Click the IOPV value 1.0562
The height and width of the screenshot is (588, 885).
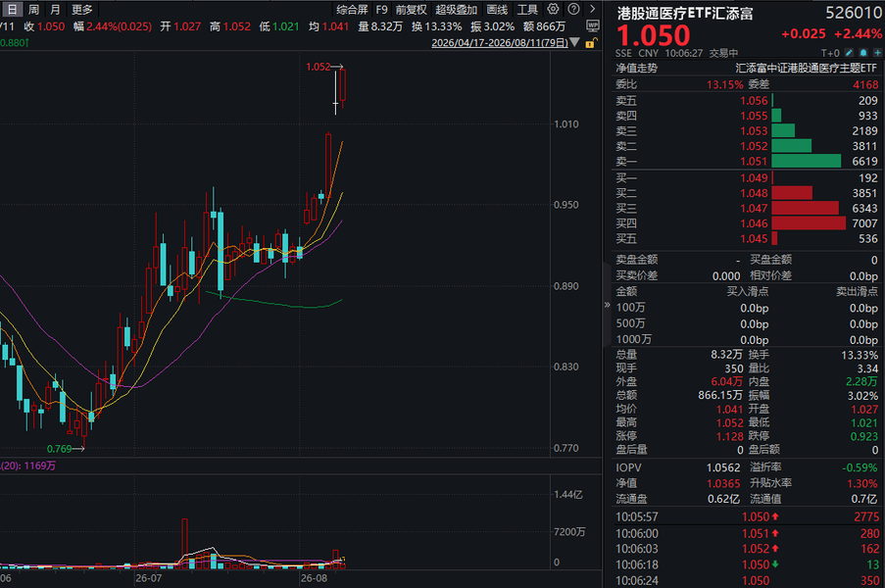pos(723,467)
